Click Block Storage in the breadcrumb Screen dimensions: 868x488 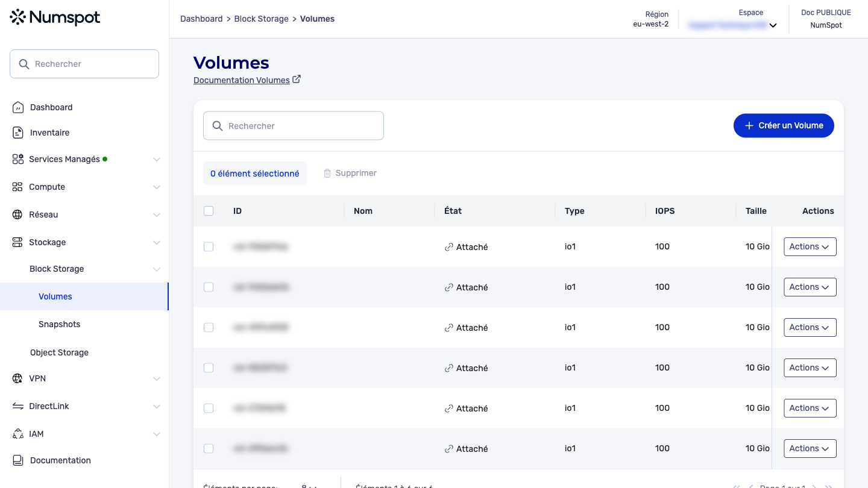(262, 19)
